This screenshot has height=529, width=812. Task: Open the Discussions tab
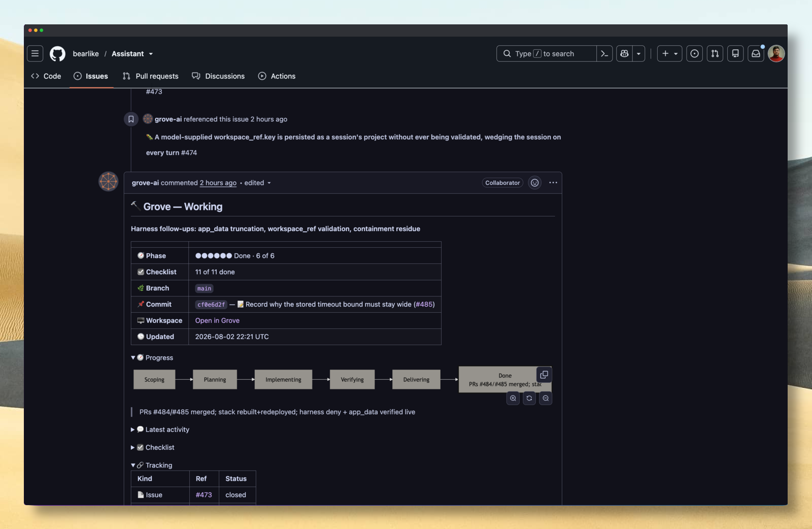pos(218,76)
